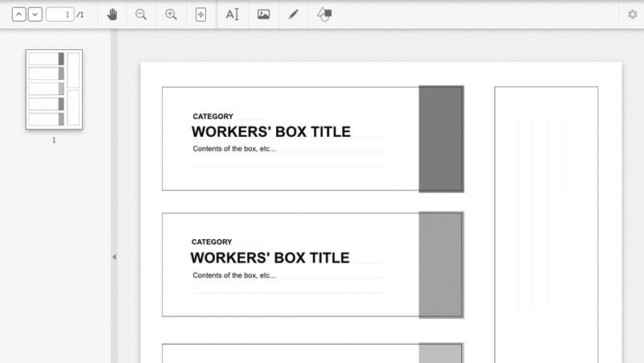This screenshot has height=363, width=644.
Task: Go to the previous page with up arrow
Action: point(19,14)
